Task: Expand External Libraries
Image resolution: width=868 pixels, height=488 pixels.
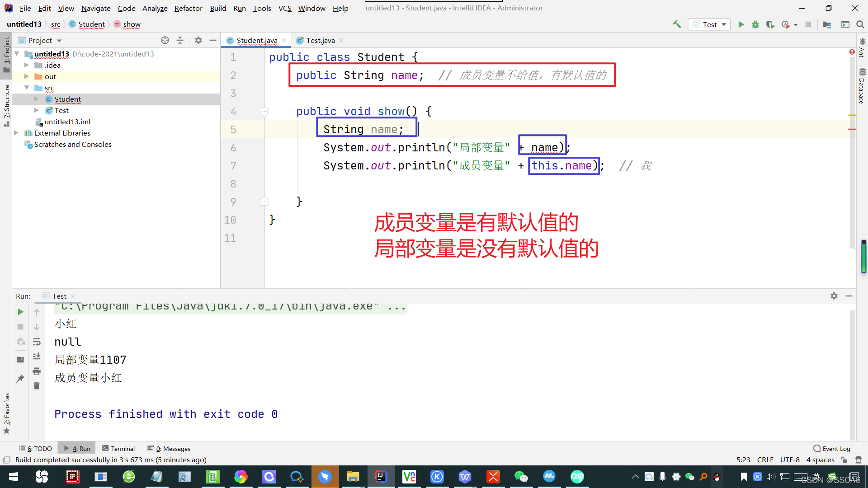Action: (17, 133)
